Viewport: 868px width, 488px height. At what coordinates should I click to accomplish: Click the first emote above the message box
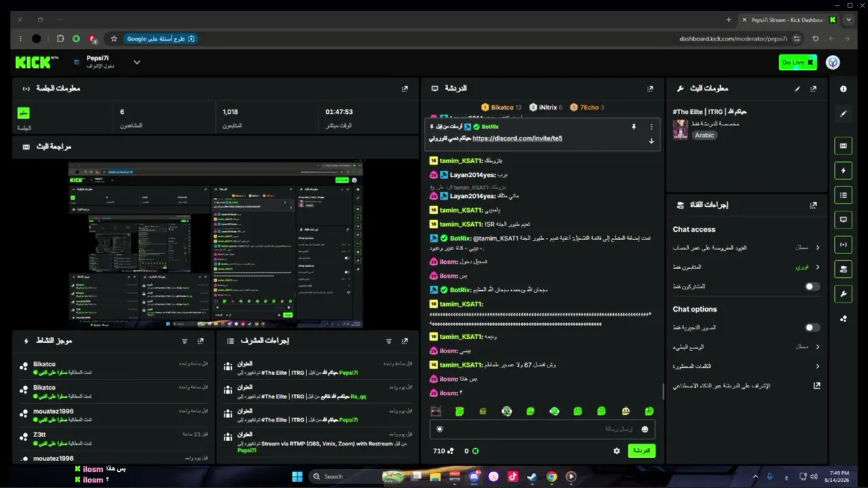click(435, 411)
